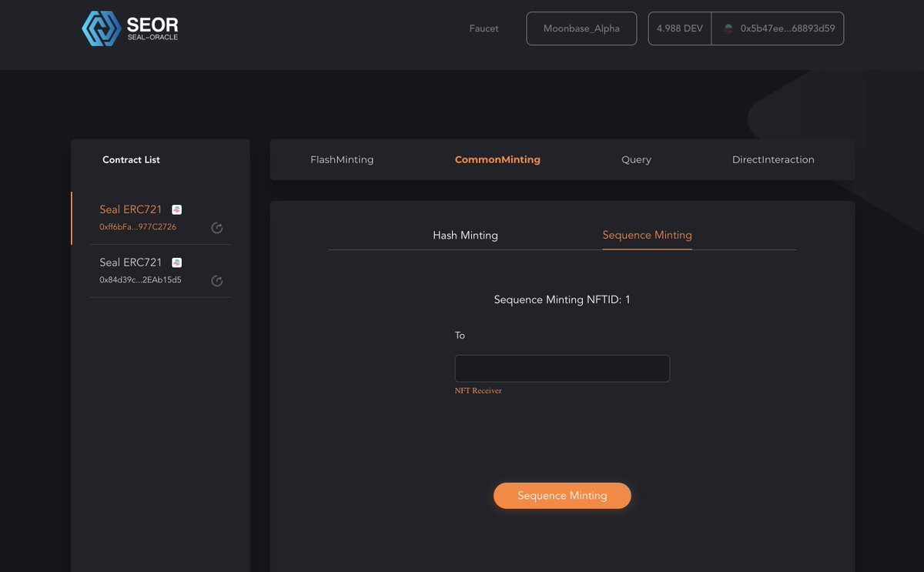Open the Faucet link

484,28
